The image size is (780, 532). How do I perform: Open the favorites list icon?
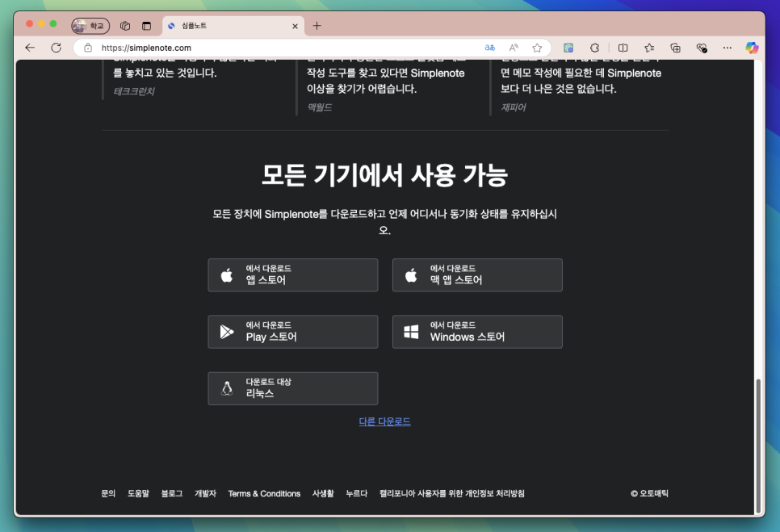coord(649,48)
